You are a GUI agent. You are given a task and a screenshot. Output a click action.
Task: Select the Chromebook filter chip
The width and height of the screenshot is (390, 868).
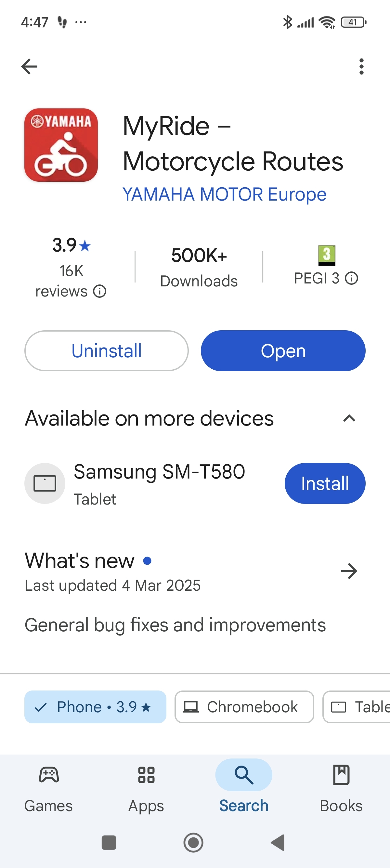click(244, 707)
